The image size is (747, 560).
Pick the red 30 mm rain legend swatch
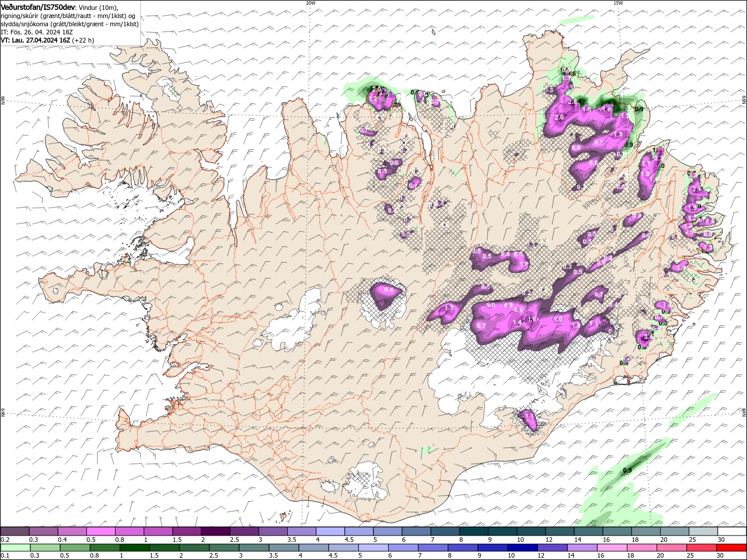click(x=732, y=548)
